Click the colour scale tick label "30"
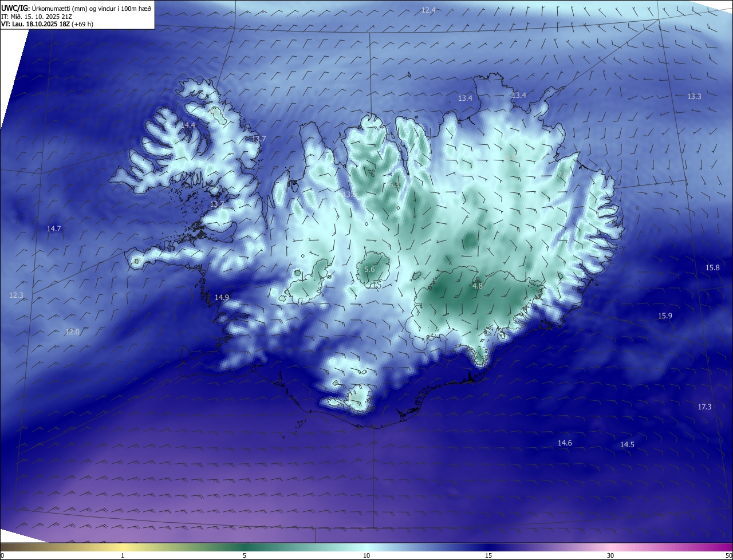Screen dimensions: 733x560 pyautogui.click(x=610, y=555)
